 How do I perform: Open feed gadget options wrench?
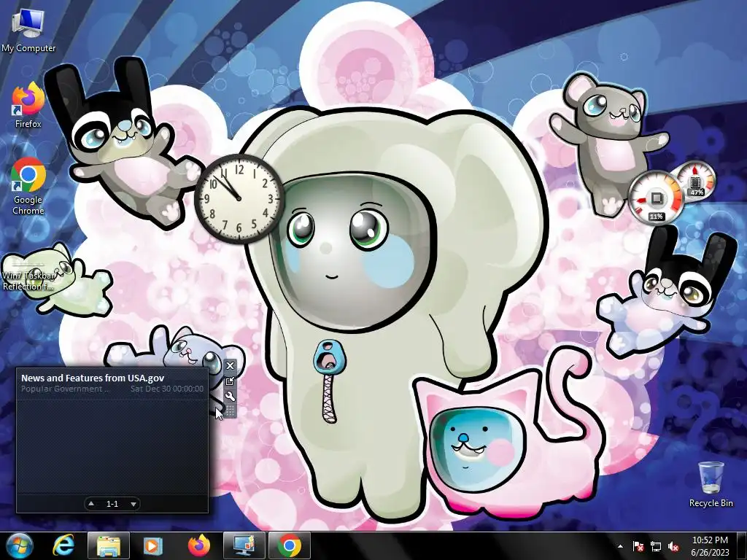[230, 396]
